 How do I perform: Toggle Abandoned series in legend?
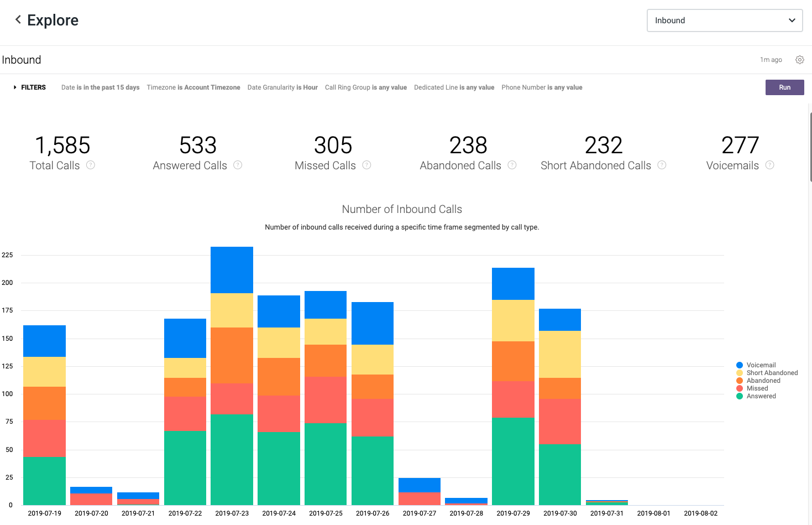click(758, 381)
